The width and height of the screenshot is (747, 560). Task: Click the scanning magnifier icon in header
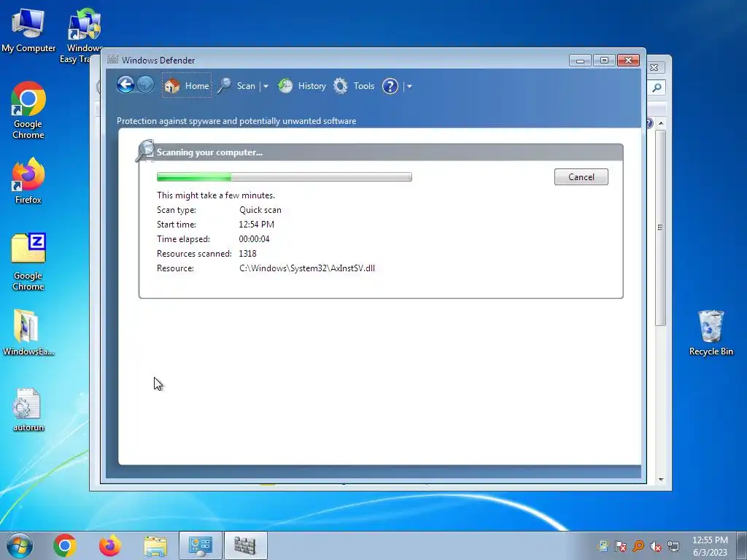click(x=145, y=151)
